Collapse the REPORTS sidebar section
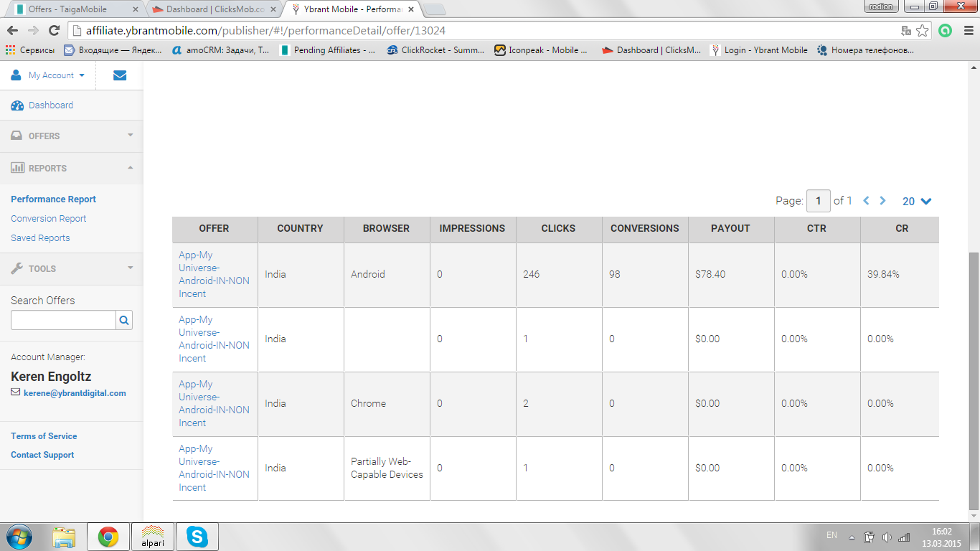The width and height of the screenshot is (980, 551). pyautogui.click(x=72, y=168)
